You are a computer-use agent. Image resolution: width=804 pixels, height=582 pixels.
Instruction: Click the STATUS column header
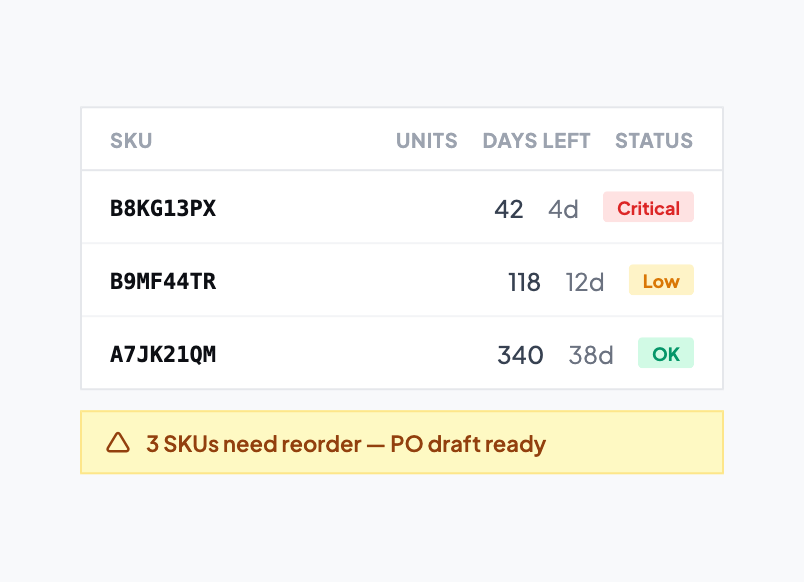click(654, 141)
